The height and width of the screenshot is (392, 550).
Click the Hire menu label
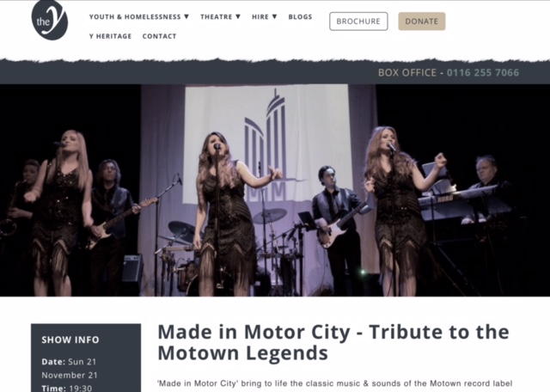click(x=260, y=17)
